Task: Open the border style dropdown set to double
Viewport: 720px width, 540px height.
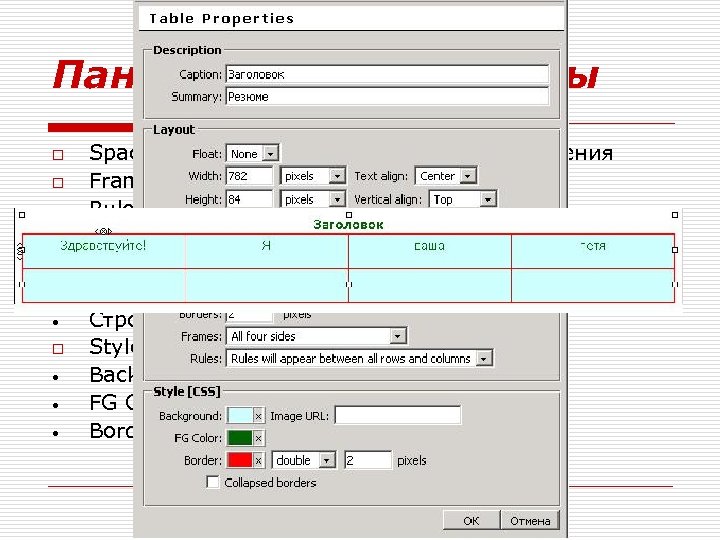Action: 304,460
